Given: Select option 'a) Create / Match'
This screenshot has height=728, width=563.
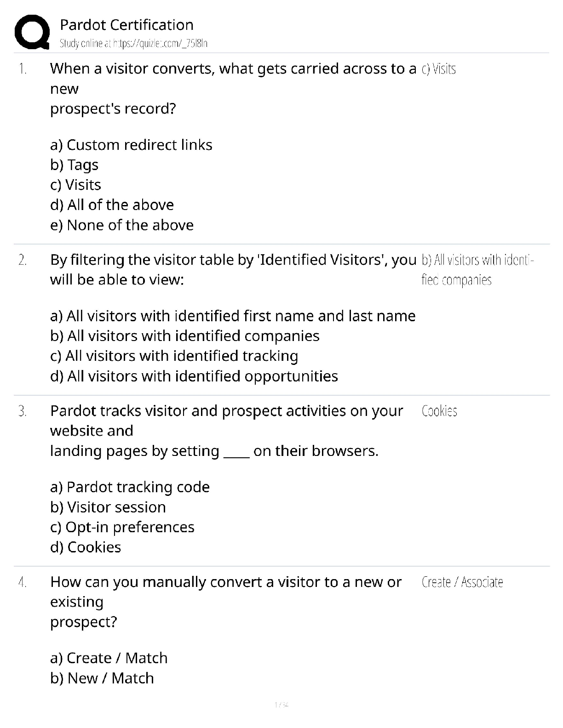Looking at the screenshot, I should pyautogui.click(x=109, y=658).
